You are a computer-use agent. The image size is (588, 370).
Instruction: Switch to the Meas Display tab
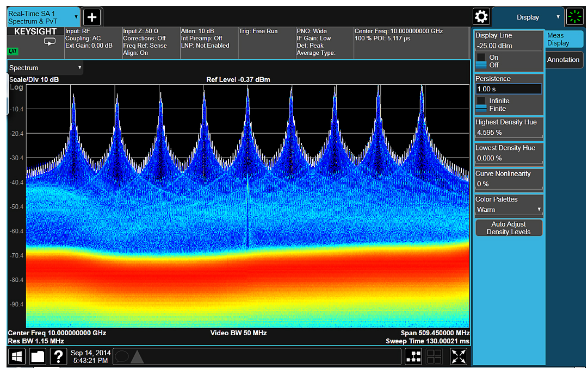tap(564, 39)
